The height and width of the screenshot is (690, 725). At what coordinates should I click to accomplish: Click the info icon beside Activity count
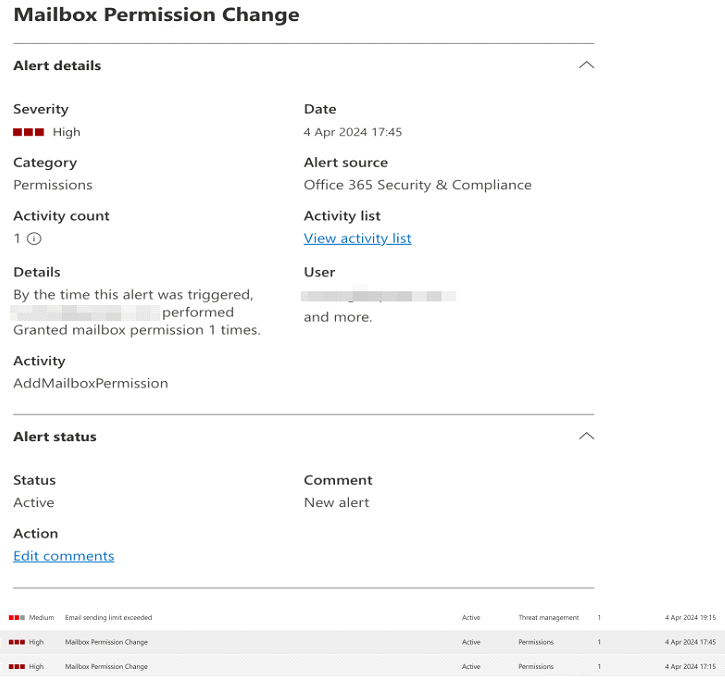pos(34,238)
